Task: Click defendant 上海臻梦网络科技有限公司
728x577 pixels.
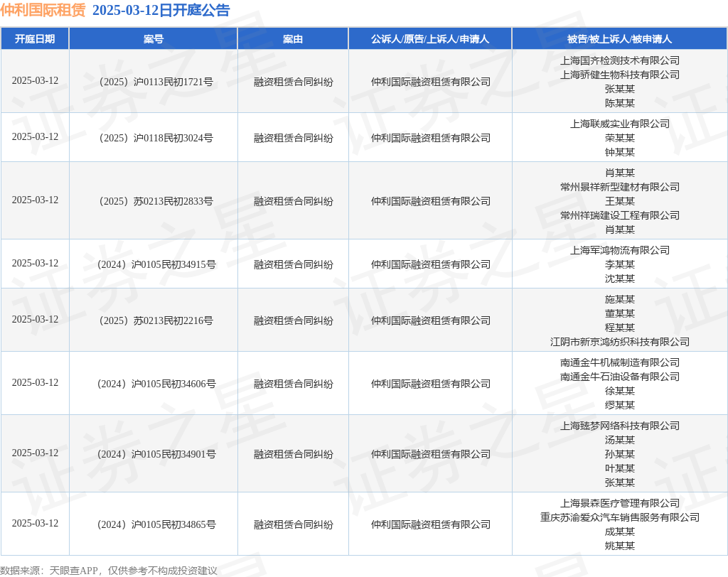Action: pos(620,426)
